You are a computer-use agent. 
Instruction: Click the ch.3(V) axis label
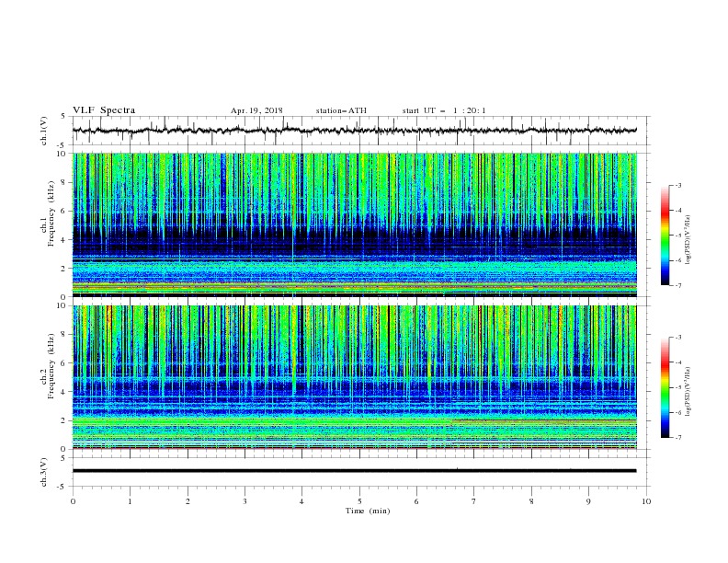tap(44, 472)
